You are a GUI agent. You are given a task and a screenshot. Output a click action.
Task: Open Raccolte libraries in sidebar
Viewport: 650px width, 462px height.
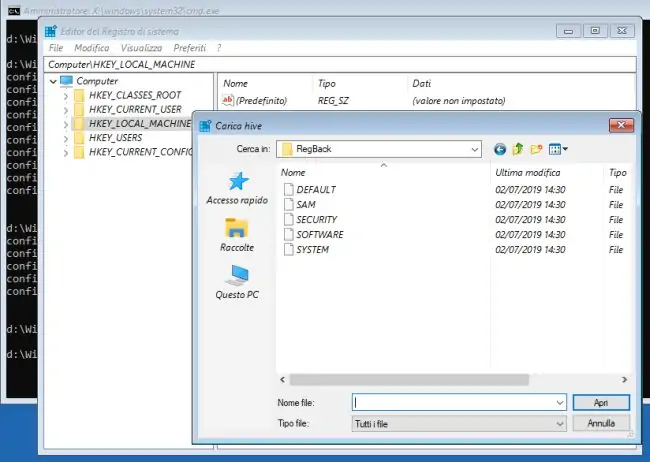click(236, 234)
